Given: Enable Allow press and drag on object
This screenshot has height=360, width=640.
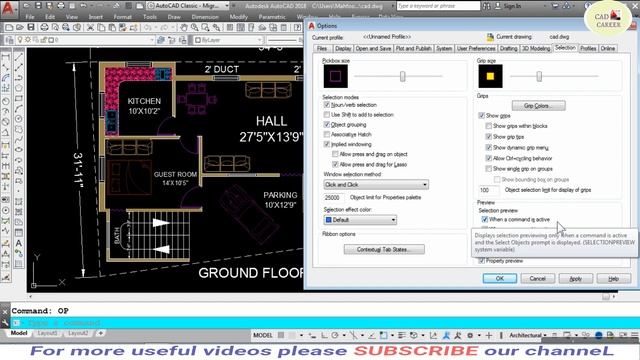Looking at the screenshot, I should [x=335, y=154].
